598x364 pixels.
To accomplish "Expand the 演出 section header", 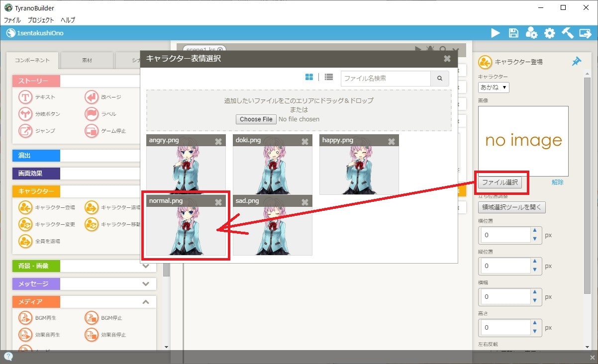I will pyautogui.click(x=36, y=156).
